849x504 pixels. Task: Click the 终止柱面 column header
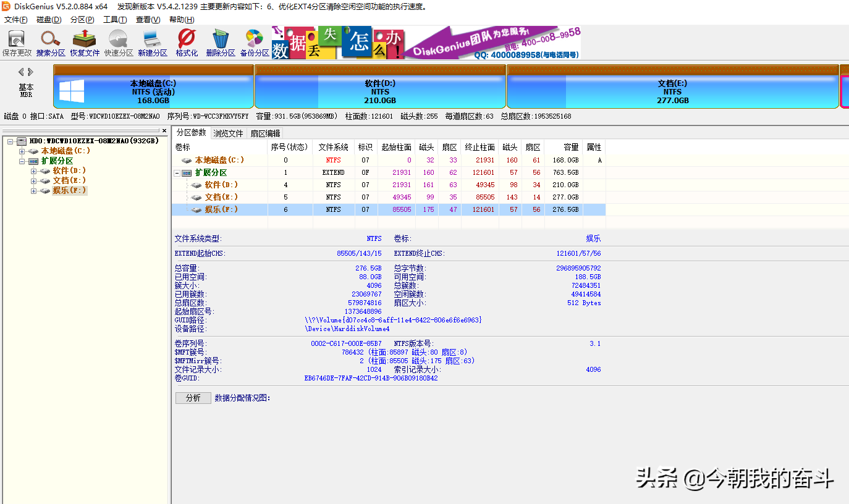pyautogui.click(x=480, y=147)
